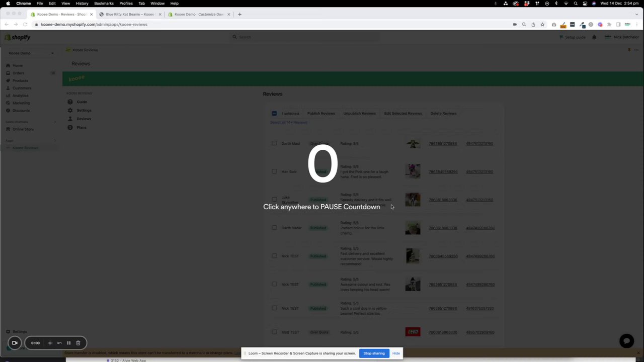Open product link 7863651270888 in Darth Maul row
644x362 pixels.
pyautogui.click(x=443, y=144)
